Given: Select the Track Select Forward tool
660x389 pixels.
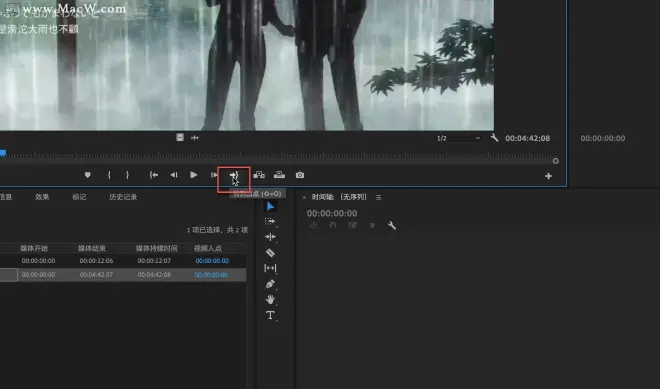Looking at the screenshot, I should click(x=270, y=221).
